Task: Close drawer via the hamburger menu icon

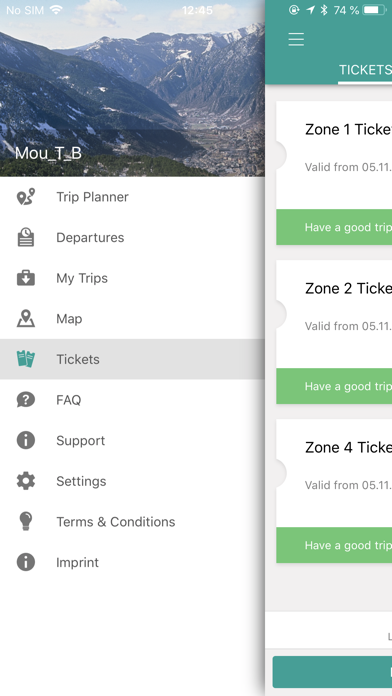Action: [296, 40]
